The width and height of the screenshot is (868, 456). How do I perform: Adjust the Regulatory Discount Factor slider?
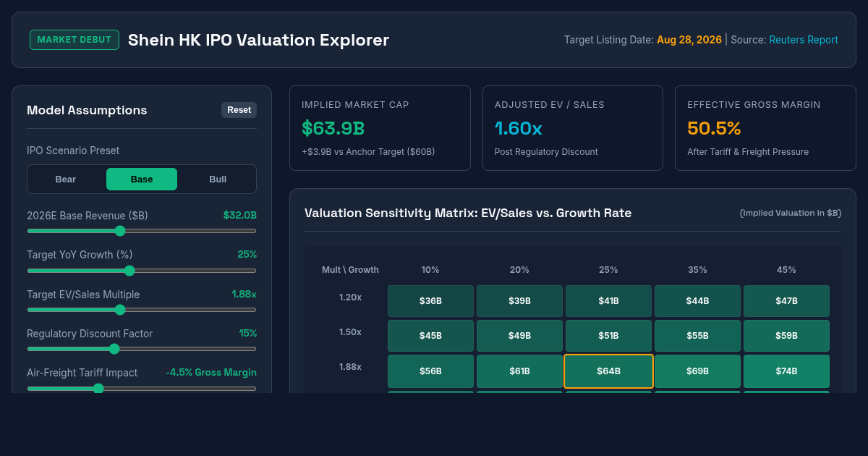(142, 349)
